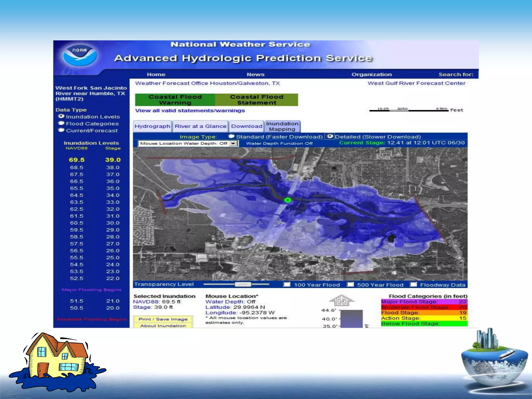This screenshot has height=399, width=532.
Task: Select Flood Categories data type
Action: click(61, 123)
